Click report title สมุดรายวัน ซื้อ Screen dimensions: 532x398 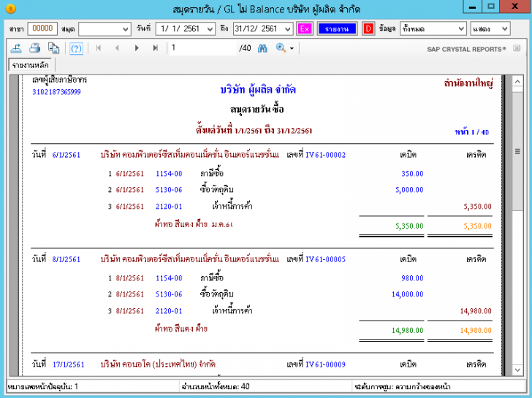tap(256, 110)
